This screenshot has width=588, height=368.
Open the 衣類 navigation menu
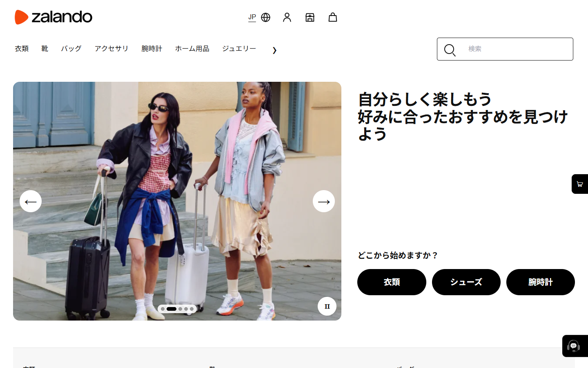[x=22, y=49]
